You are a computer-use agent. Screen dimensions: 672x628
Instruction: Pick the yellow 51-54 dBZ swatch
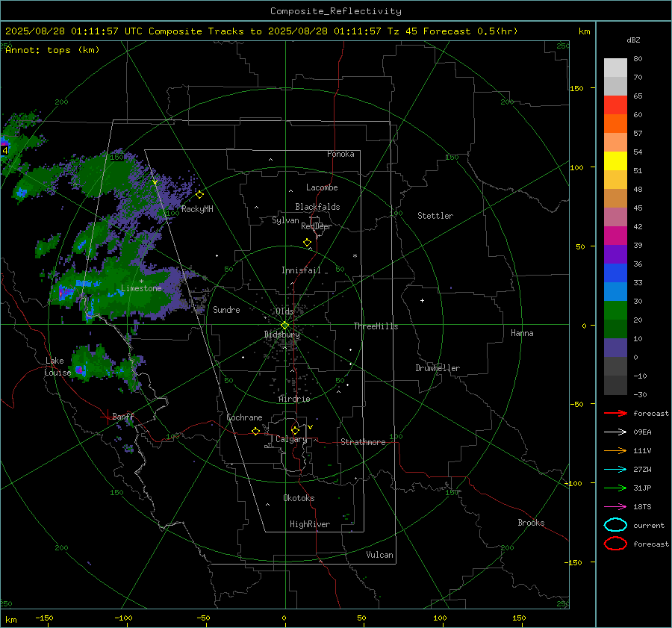(615, 161)
